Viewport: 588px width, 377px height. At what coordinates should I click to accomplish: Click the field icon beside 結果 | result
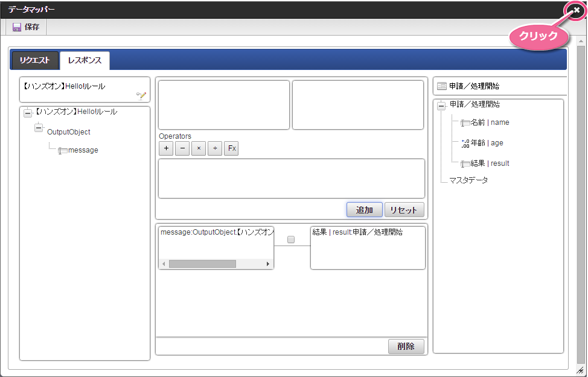click(x=465, y=163)
